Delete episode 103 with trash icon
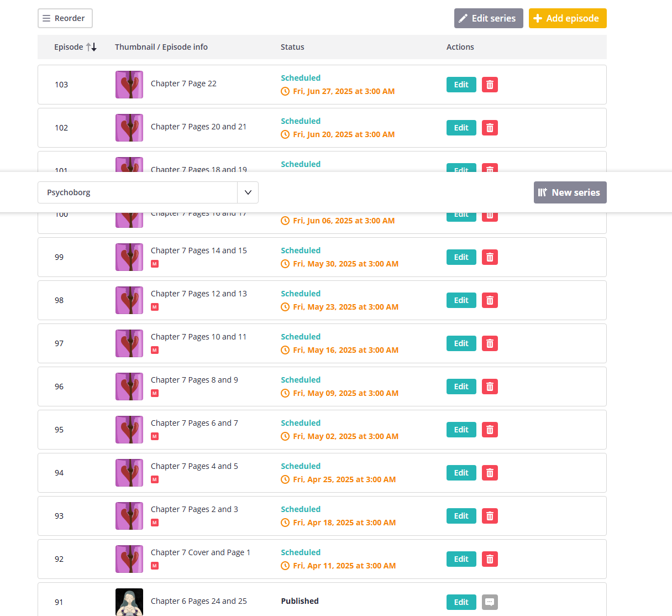Screen dimensions: 672x616 490,85
